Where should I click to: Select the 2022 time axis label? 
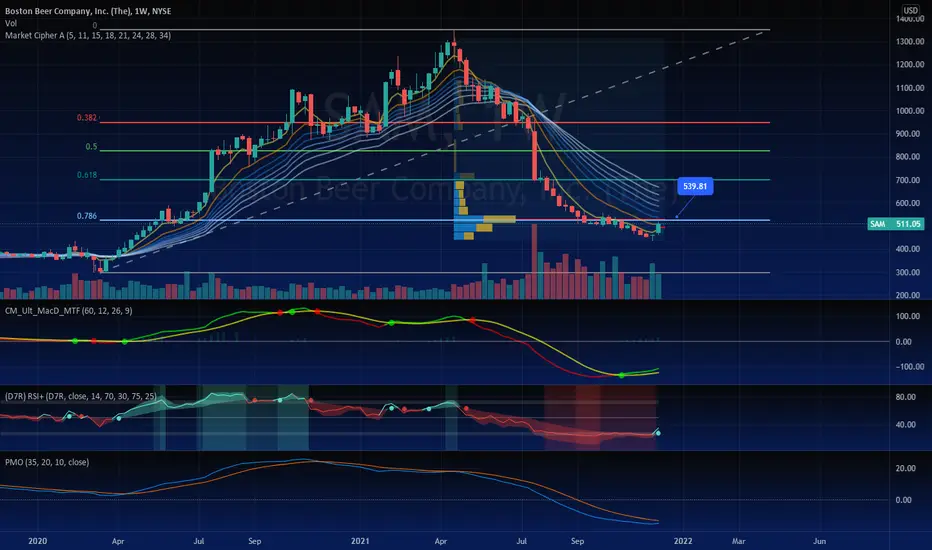pos(682,541)
